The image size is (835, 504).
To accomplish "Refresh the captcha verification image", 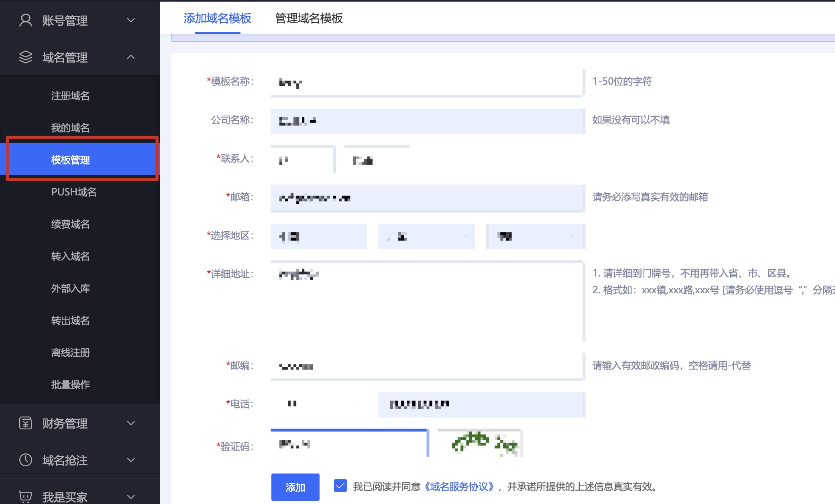I will tap(480, 443).
